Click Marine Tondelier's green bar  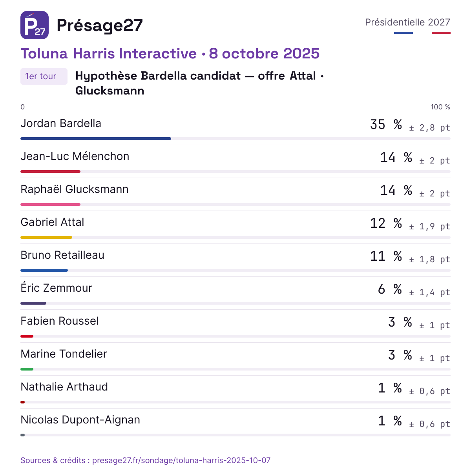27,369
